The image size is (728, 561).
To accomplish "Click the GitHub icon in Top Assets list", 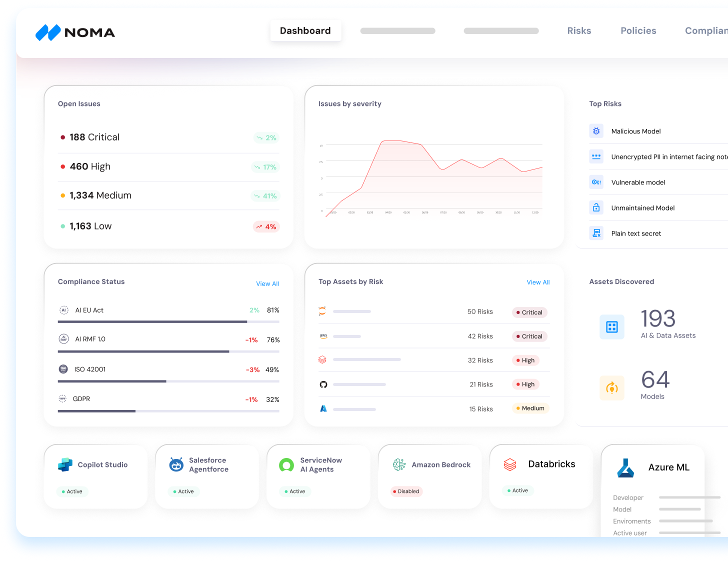I will (323, 384).
